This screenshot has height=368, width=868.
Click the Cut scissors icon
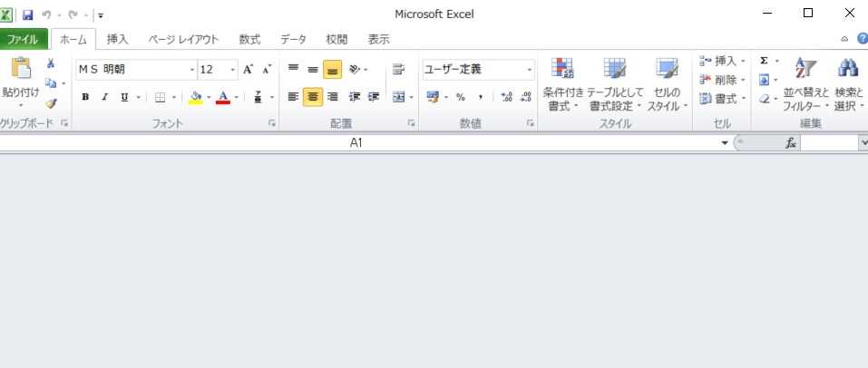coord(51,63)
